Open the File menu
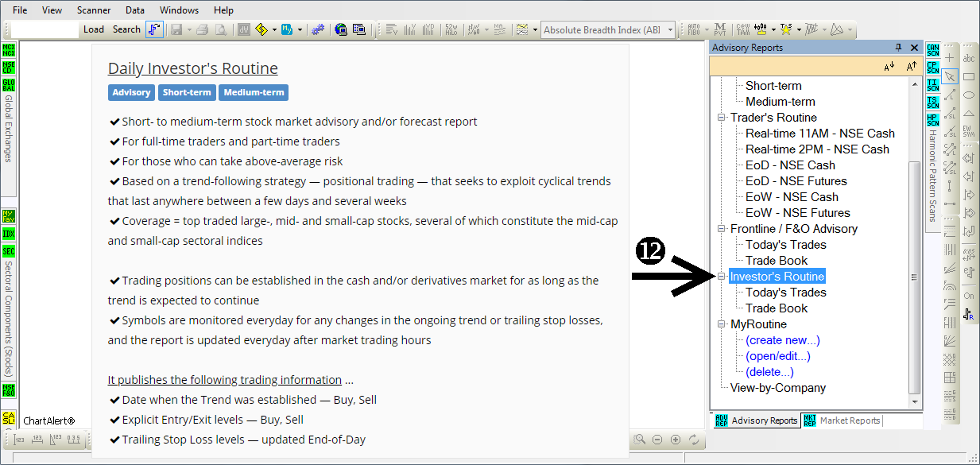Viewport: 980px width, 465px height. pyautogui.click(x=20, y=10)
